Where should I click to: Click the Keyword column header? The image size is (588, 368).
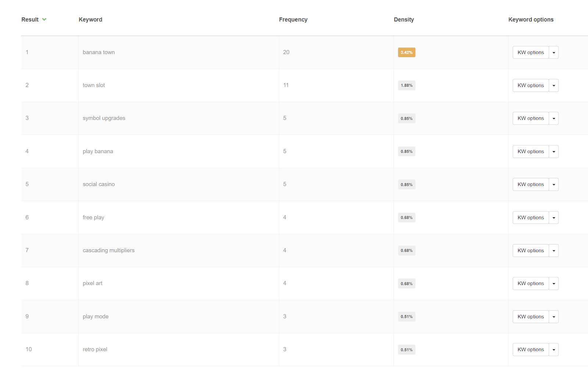(x=90, y=19)
